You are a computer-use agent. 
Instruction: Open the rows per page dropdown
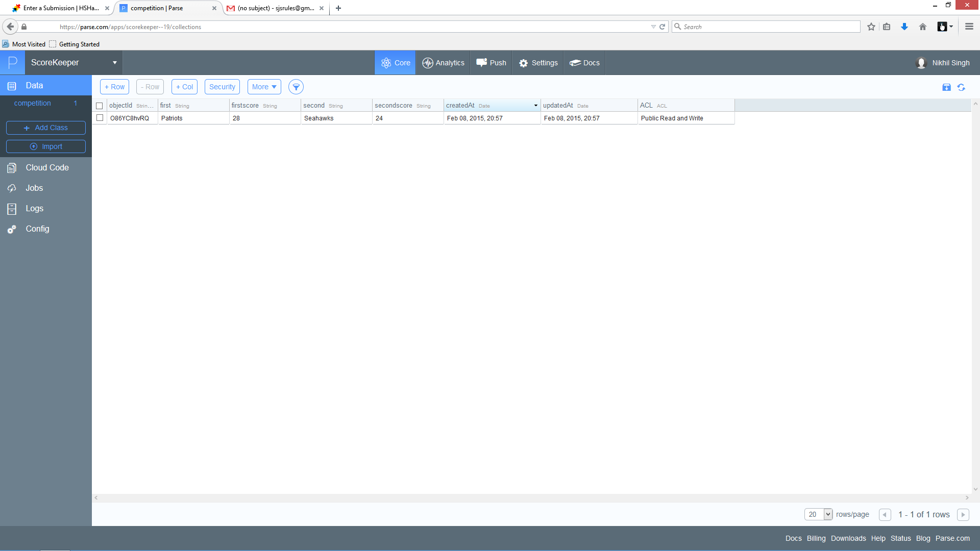[x=818, y=514]
